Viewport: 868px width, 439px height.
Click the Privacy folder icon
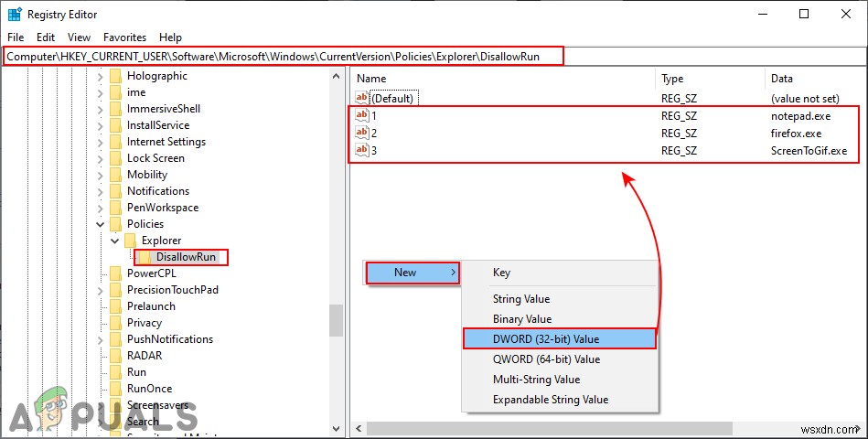[115, 323]
